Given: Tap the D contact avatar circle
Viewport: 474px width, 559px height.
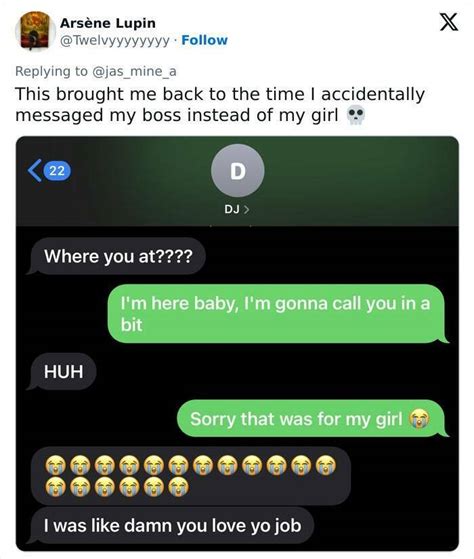Looking at the screenshot, I should pos(237,171).
